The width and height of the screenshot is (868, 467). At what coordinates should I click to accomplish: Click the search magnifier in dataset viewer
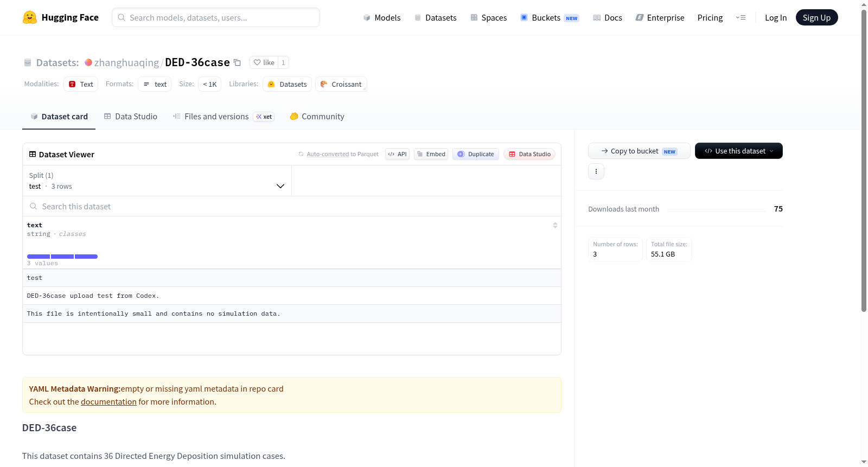pos(34,206)
